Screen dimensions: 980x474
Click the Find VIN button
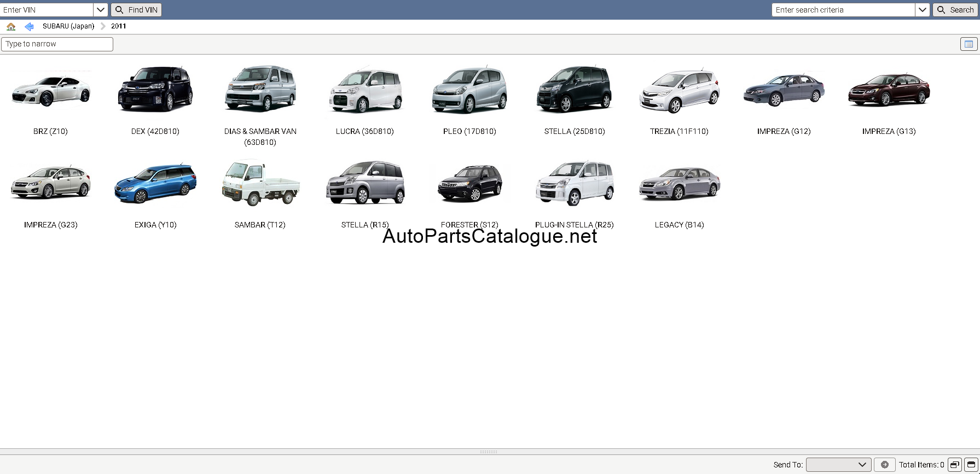pos(136,10)
